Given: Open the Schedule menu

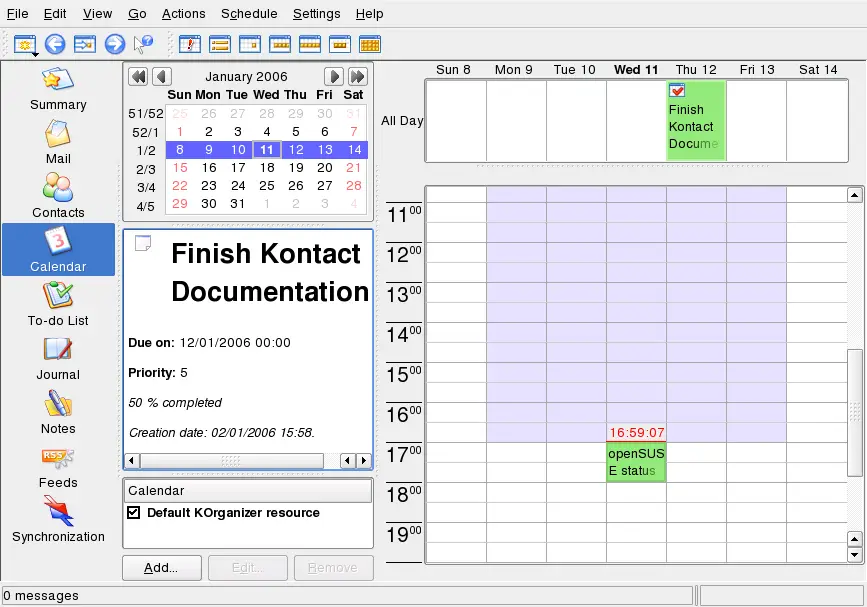Looking at the screenshot, I should (249, 14).
